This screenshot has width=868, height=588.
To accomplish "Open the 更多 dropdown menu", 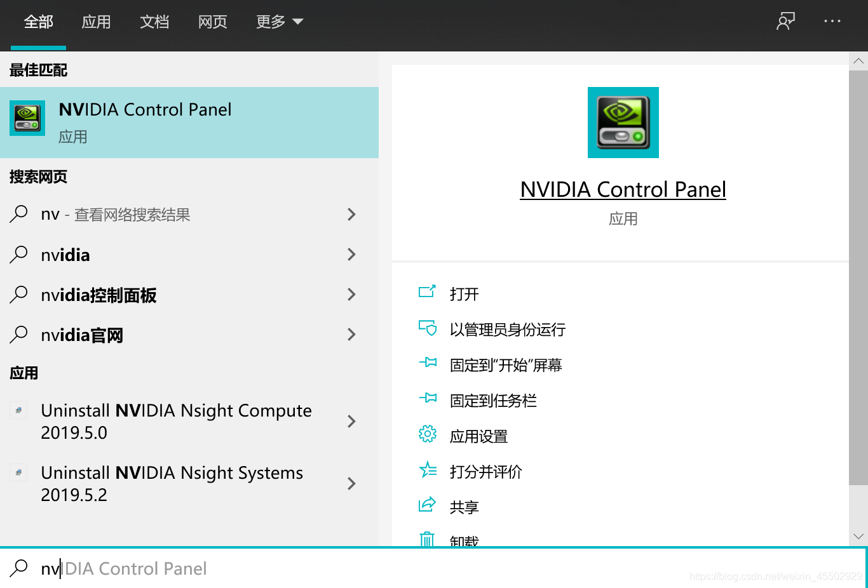I will [280, 22].
